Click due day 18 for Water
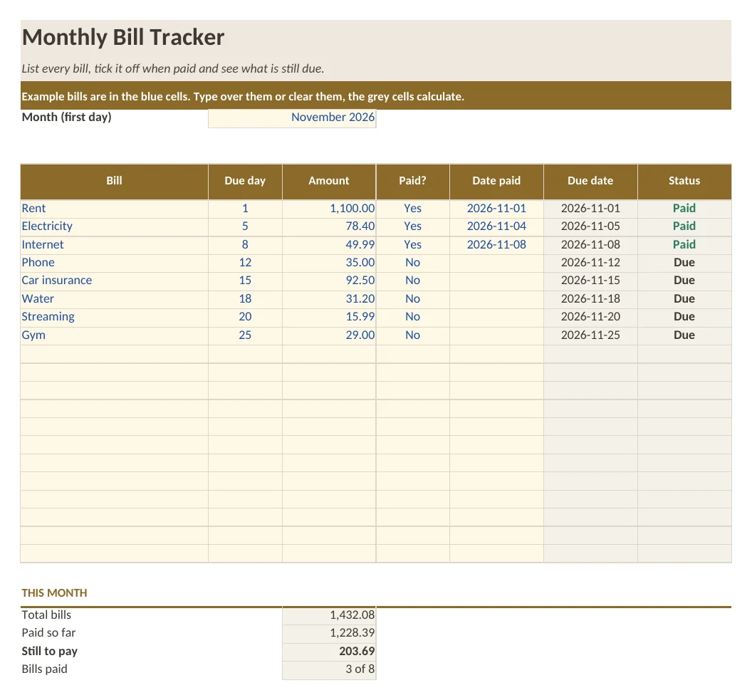This screenshot has width=752, height=700. click(245, 299)
